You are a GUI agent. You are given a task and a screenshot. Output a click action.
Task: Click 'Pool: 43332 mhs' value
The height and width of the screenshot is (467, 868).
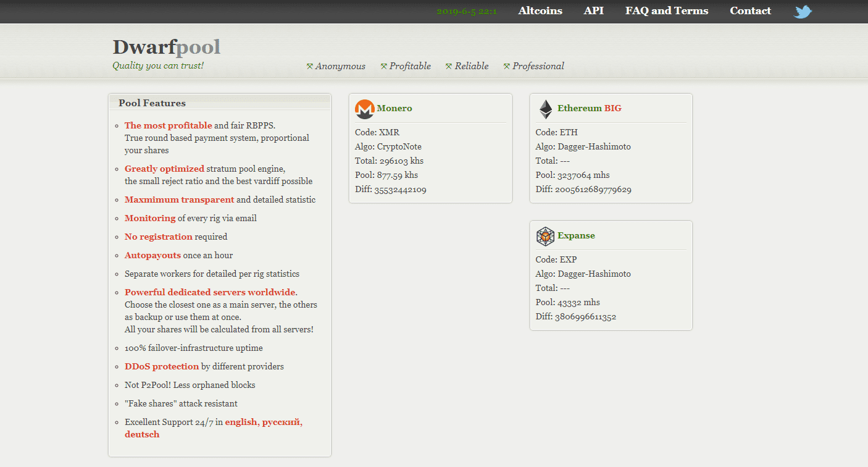click(x=568, y=302)
